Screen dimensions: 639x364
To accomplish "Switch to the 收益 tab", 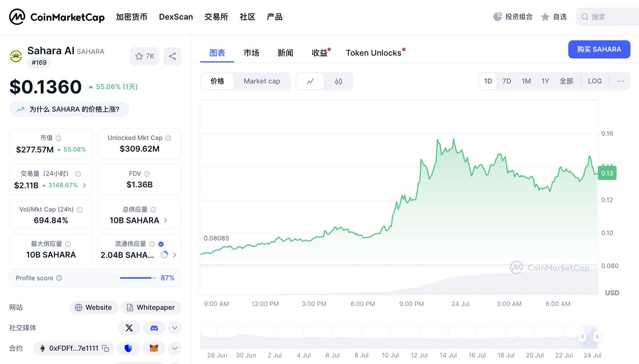I will click(319, 53).
